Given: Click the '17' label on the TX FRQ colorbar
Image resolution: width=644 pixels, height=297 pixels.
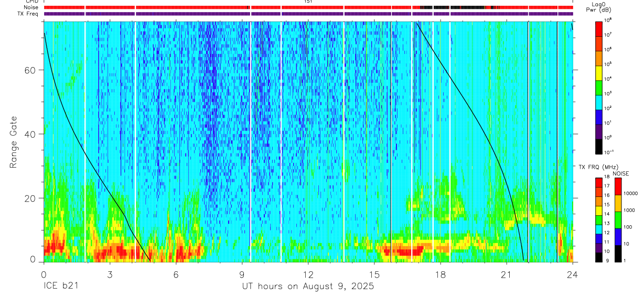Looking at the screenshot, I should [x=608, y=186].
